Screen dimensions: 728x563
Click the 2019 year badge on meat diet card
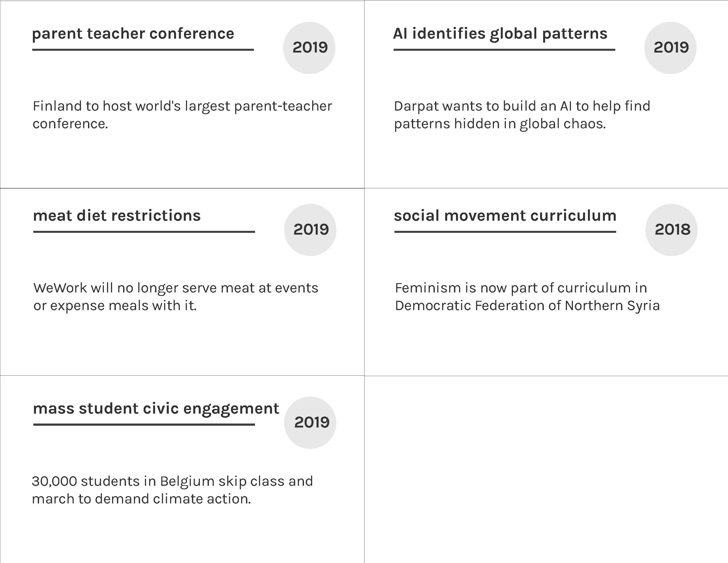[310, 230]
